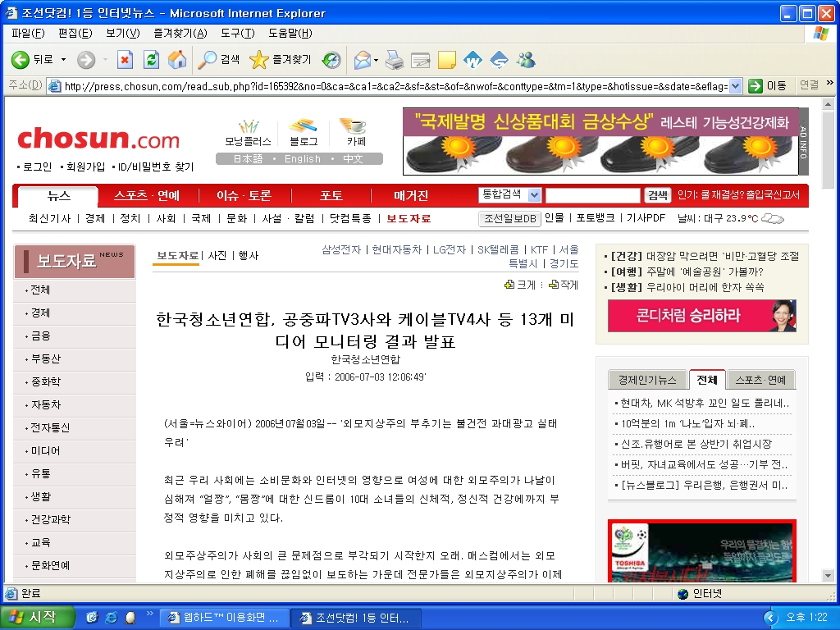The width and height of the screenshot is (840, 630).
Task: Launch Internet Explorer from quick launch
Action: pos(111,618)
